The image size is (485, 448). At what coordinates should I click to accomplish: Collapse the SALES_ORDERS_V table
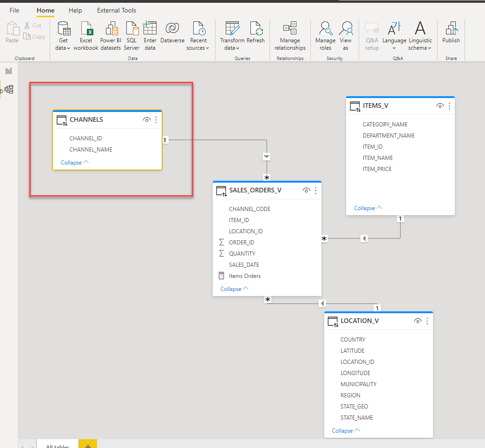coord(234,289)
